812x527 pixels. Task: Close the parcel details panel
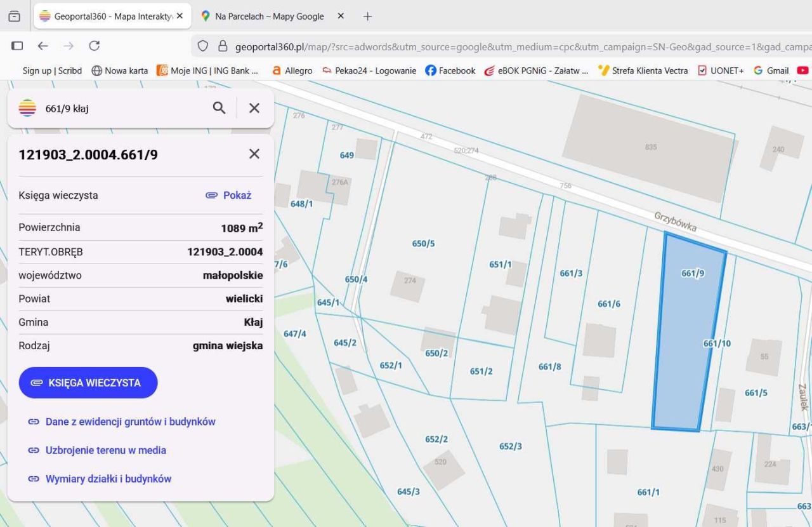coord(254,154)
